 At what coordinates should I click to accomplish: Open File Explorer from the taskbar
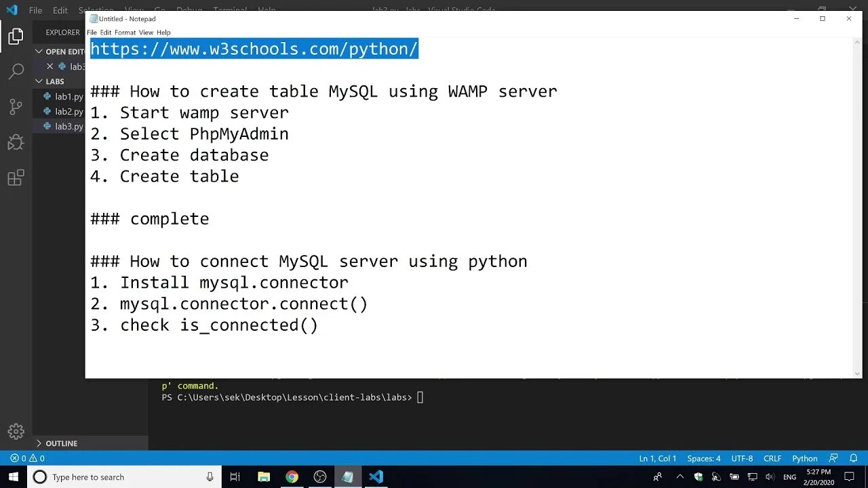264,477
